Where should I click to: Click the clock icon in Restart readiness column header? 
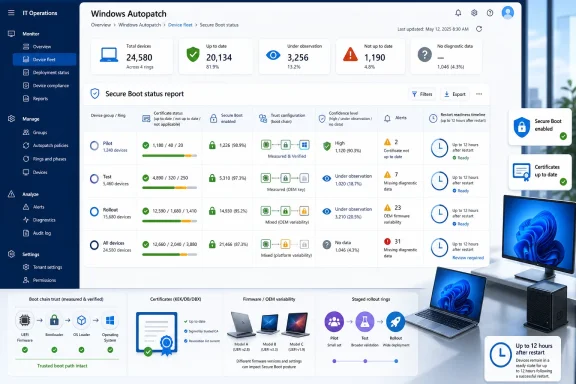click(x=433, y=118)
